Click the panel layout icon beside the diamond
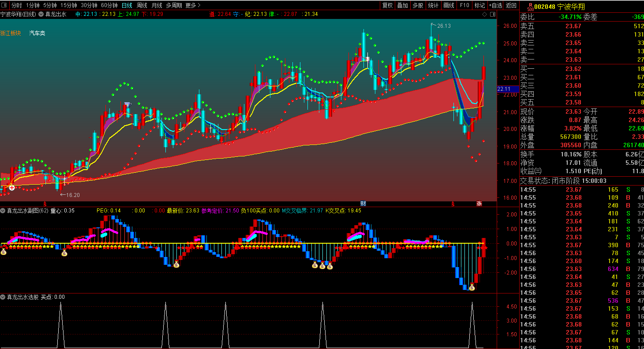The image size is (644, 349). pos(492,14)
